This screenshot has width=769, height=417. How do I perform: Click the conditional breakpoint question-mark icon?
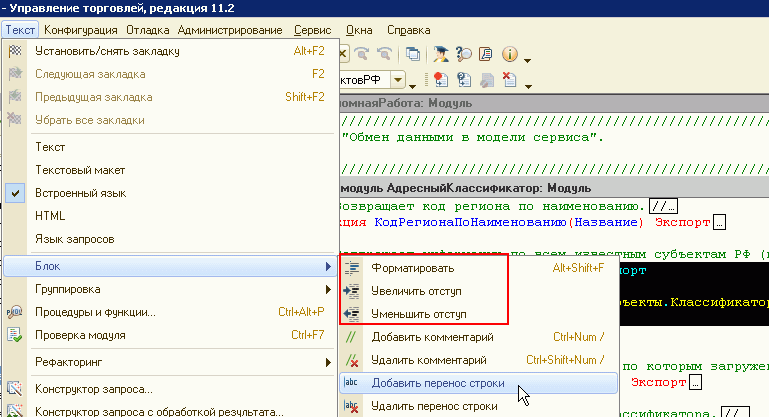(x=464, y=79)
